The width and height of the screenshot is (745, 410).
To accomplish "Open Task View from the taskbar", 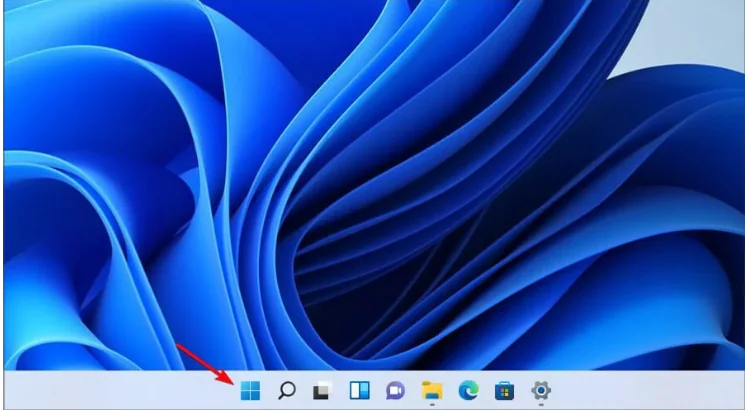I will pos(322,390).
